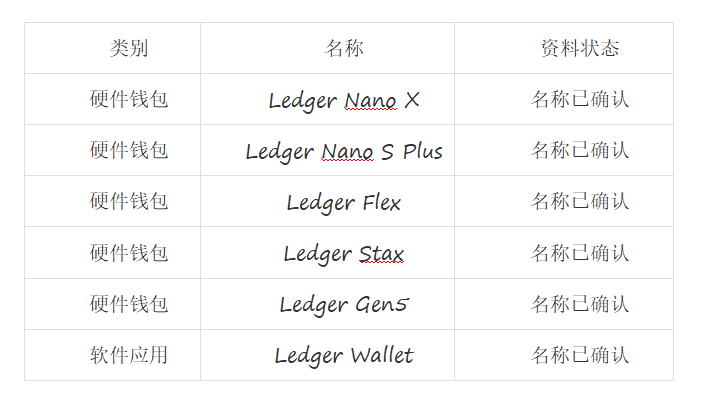The image size is (703, 405).
Task: Click 硬件钱包 in the Ledger Nano X row
Action: click(x=129, y=99)
